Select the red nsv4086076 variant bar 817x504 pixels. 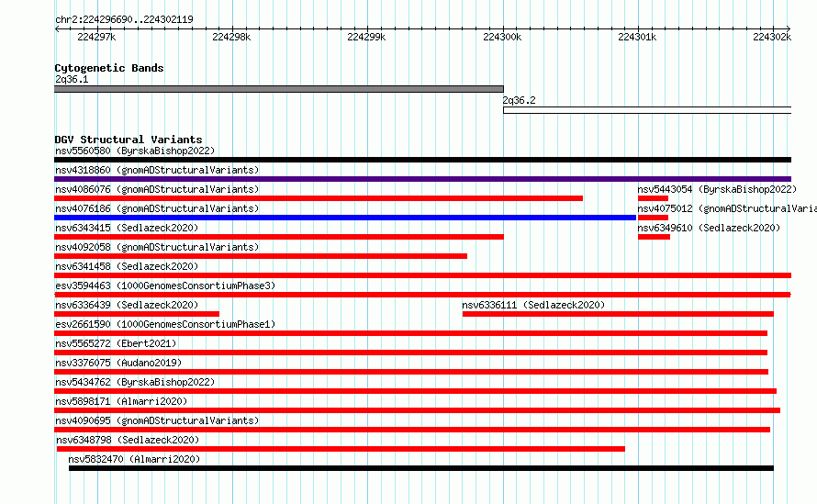click(319, 198)
